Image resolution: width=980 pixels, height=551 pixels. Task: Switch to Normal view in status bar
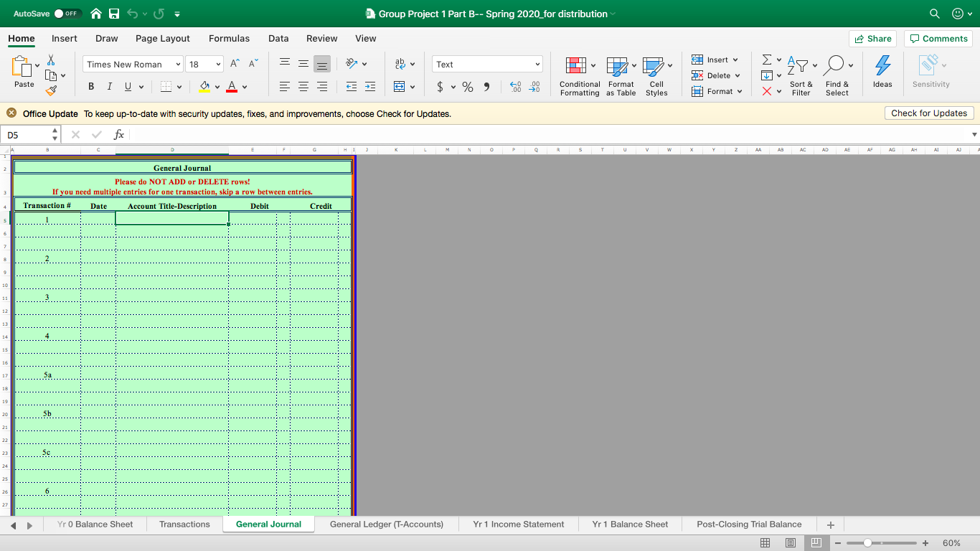[x=765, y=543]
